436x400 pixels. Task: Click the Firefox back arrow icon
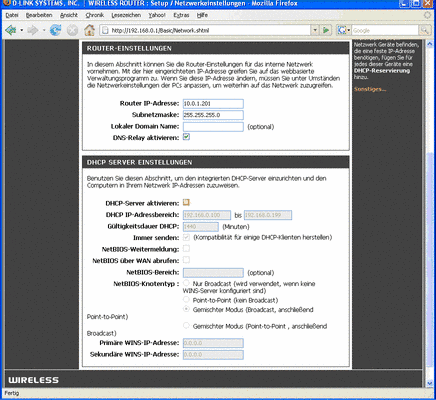11,30
